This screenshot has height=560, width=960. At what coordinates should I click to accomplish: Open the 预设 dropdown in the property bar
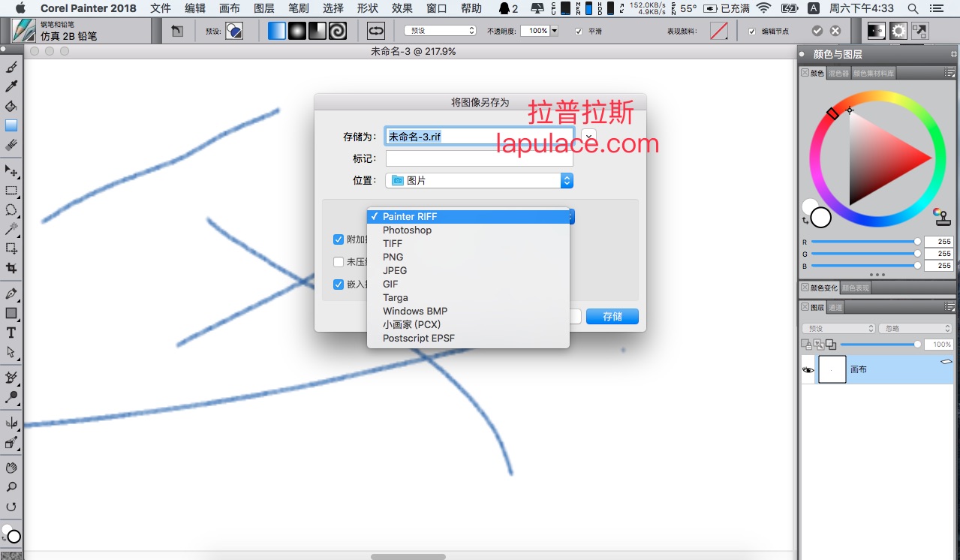coord(440,31)
